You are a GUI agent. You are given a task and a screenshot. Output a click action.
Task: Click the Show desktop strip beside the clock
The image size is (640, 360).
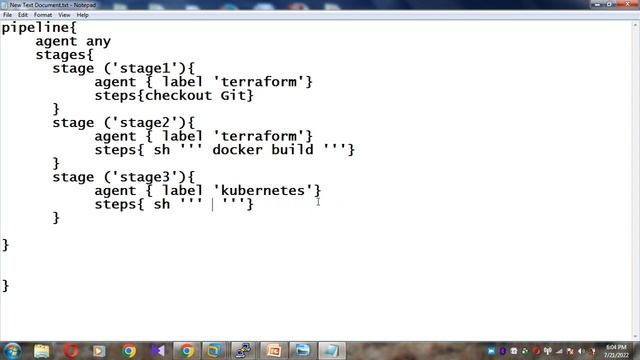636,351
